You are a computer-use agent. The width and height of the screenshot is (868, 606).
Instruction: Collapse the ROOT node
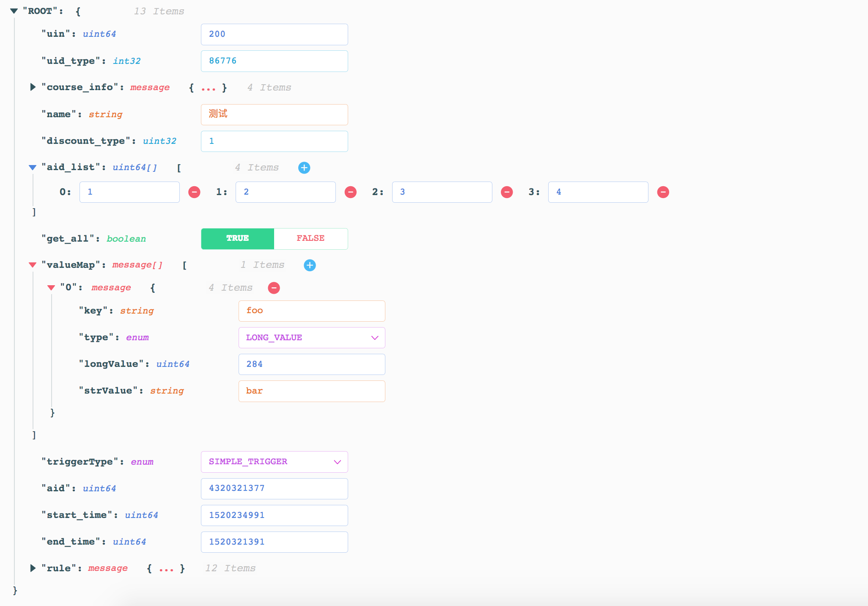click(14, 11)
